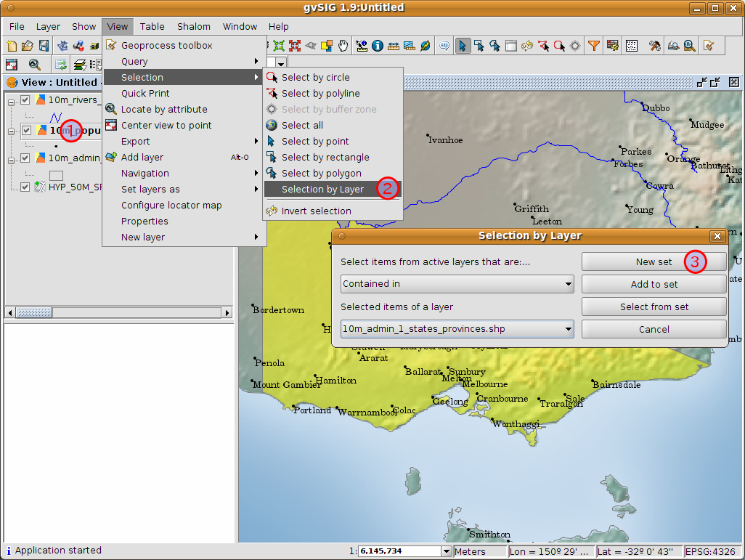Click the 10m_admin rectangle legend symbol
Screen dimensions: 745x560
(56, 176)
